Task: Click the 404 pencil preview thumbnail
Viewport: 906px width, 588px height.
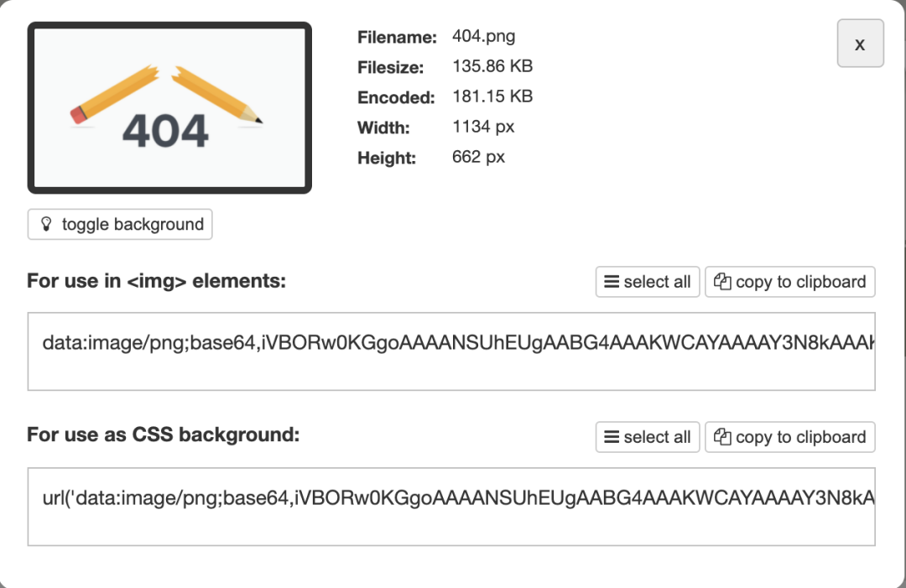Action: (x=169, y=108)
